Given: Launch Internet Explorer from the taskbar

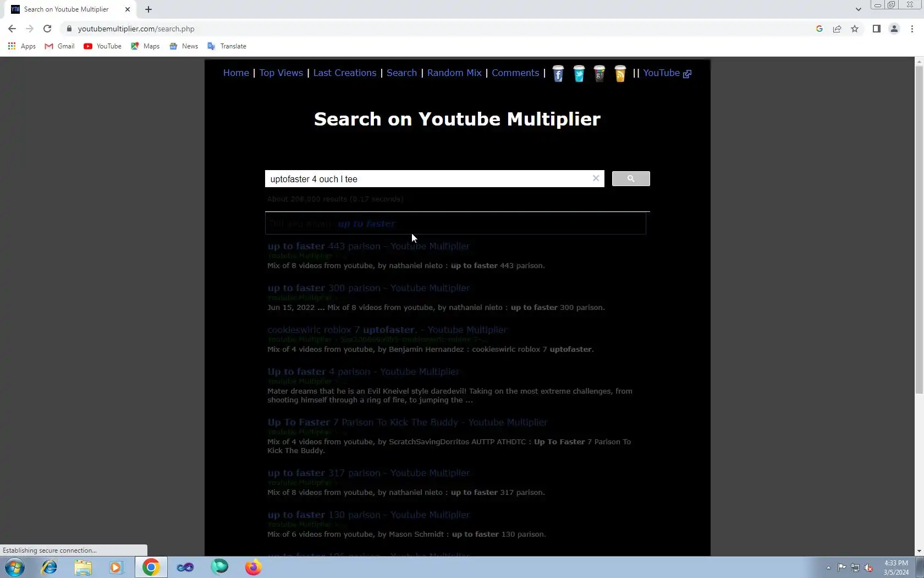Looking at the screenshot, I should [49, 567].
